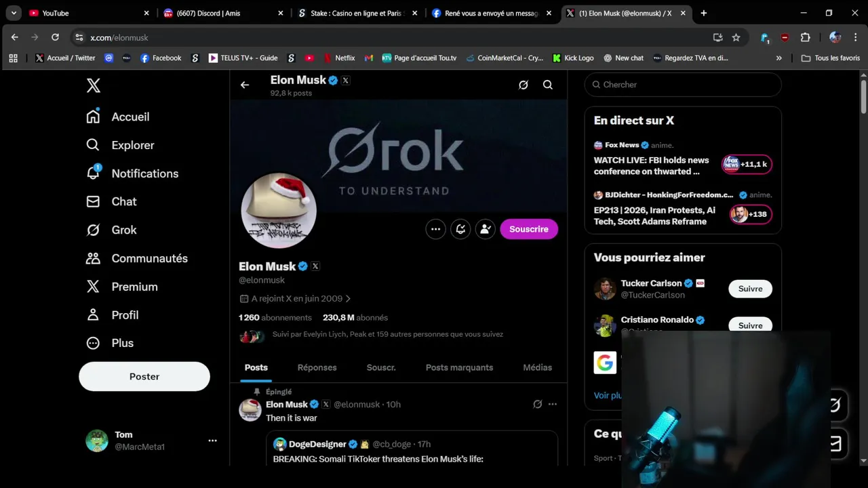Go back with profile header arrow
The width and height of the screenshot is (868, 488).
[x=245, y=85]
